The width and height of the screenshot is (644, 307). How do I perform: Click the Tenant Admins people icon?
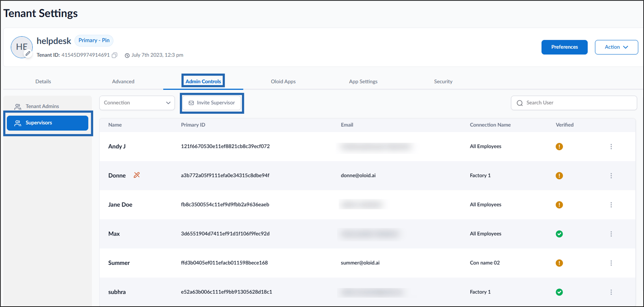point(18,106)
